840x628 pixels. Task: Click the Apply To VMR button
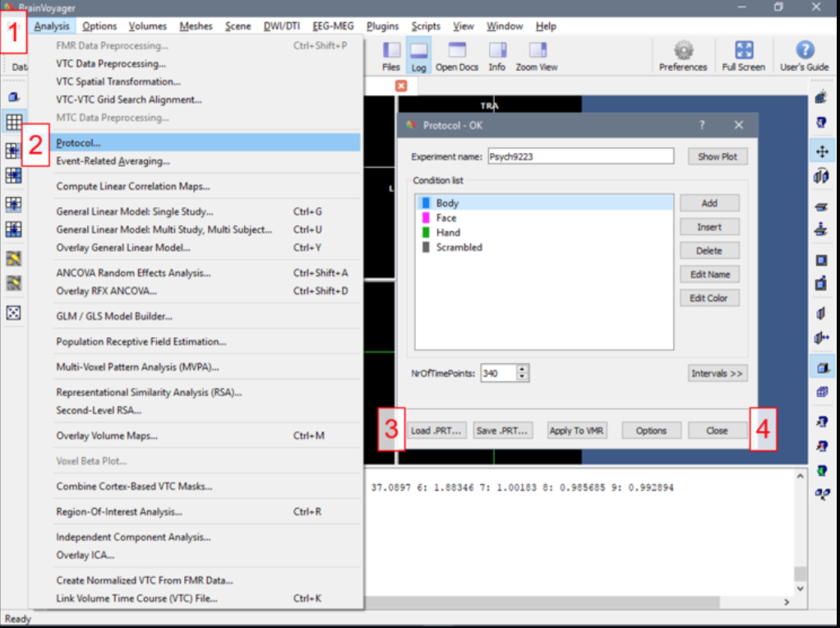coord(577,431)
